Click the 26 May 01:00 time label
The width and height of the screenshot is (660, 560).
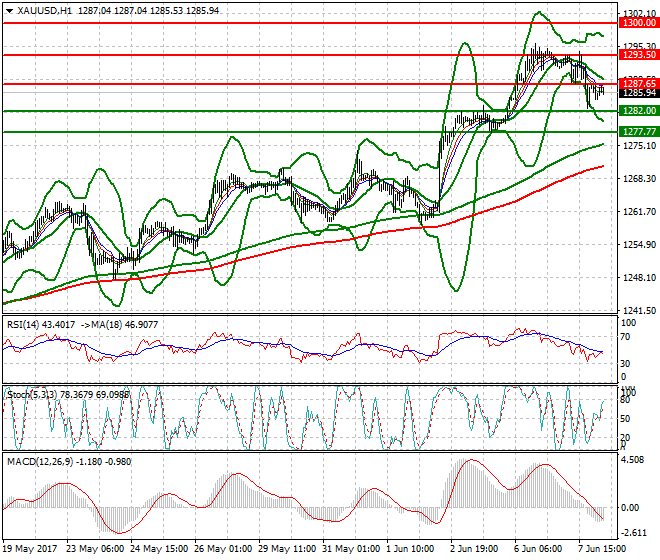click(224, 549)
